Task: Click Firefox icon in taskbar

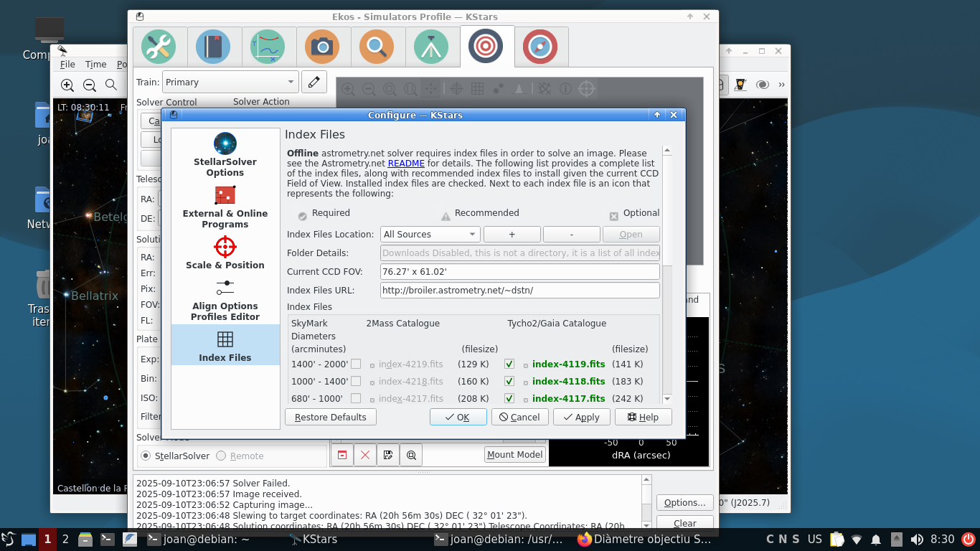Action: pyautogui.click(x=585, y=539)
